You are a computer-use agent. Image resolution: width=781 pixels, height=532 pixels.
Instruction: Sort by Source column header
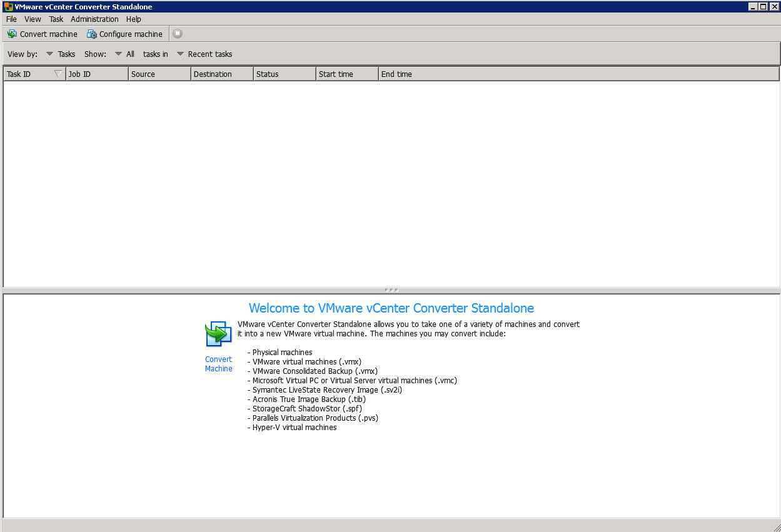click(x=159, y=74)
